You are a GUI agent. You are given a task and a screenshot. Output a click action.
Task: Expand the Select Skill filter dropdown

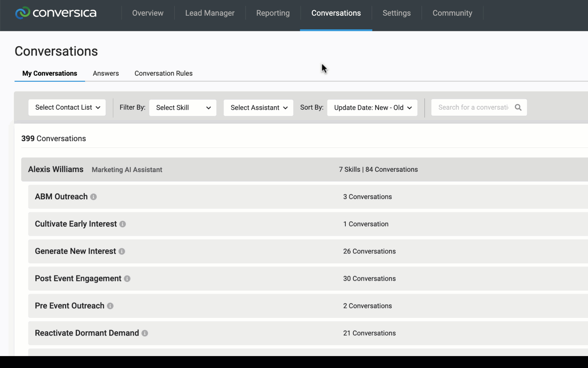pyautogui.click(x=183, y=108)
